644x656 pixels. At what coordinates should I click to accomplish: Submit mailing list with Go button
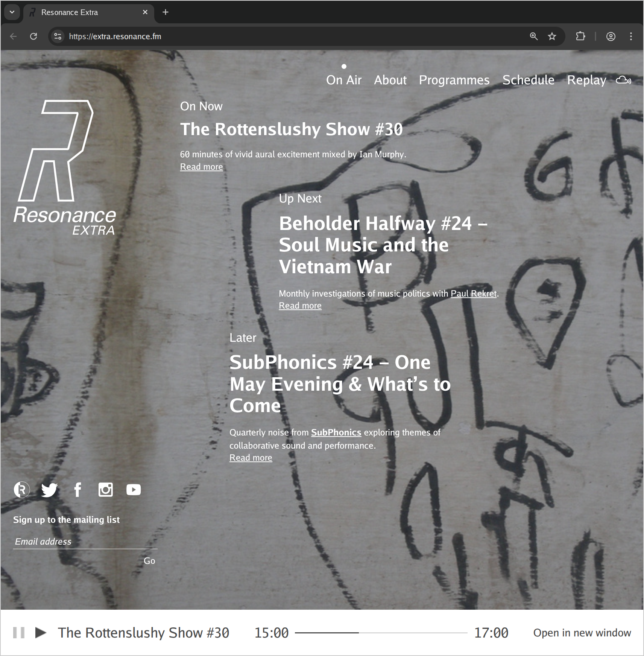[x=149, y=561]
